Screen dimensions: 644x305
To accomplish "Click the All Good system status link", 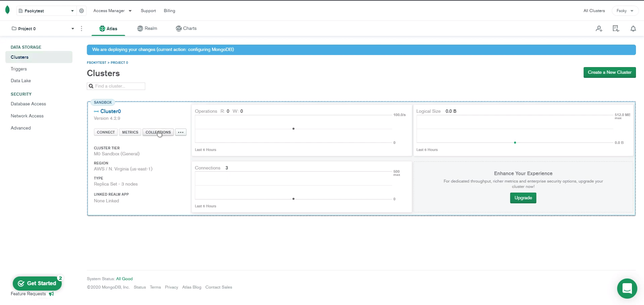I will click(124, 279).
